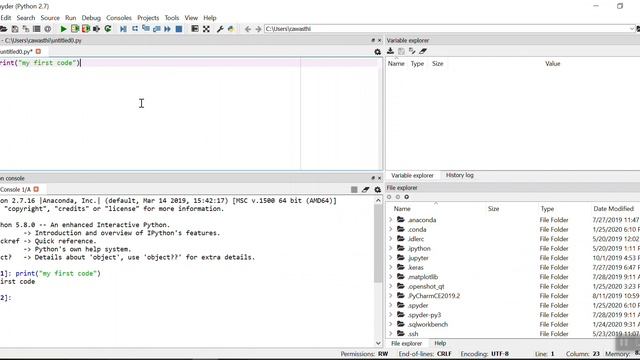
Task: Go to parent directory in File explorer
Action: [x=407, y=197]
